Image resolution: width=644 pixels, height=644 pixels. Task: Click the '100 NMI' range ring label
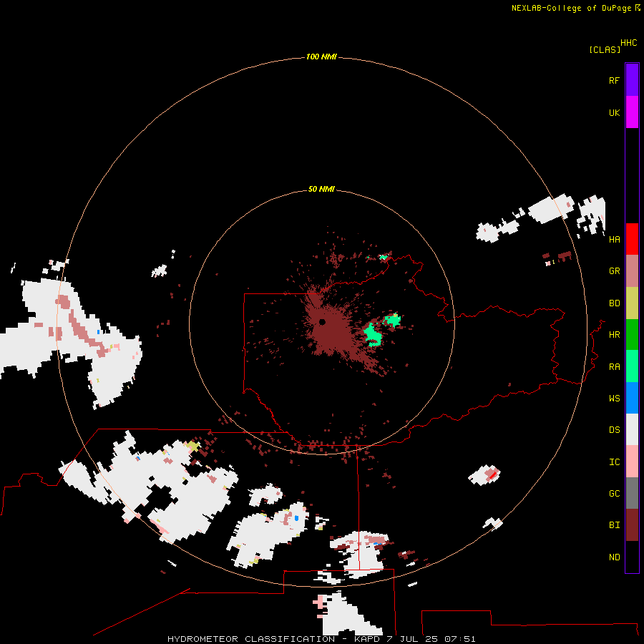pyautogui.click(x=321, y=57)
